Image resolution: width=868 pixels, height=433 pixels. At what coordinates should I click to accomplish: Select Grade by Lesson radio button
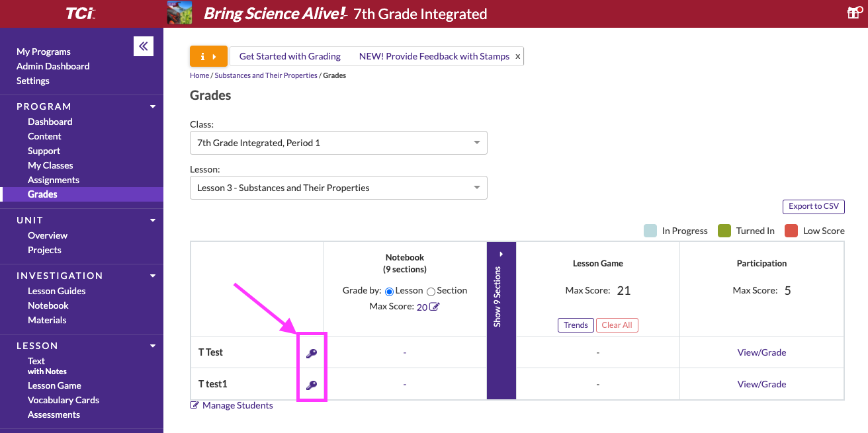click(x=389, y=291)
